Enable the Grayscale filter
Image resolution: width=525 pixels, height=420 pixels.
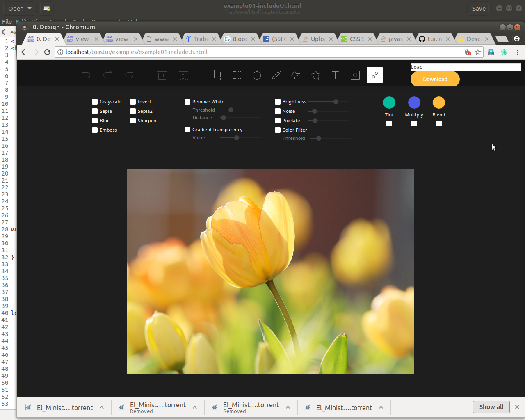pyautogui.click(x=94, y=101)
